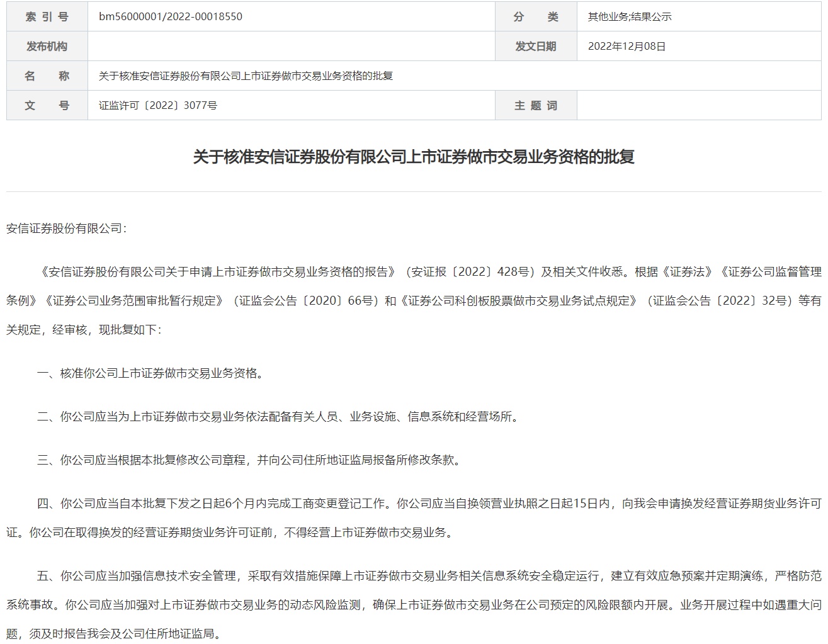This screenshot has height=644, width=828.
Task: Select document number 证监许可〔2022〕3077号
Action: tap(158, 106)
